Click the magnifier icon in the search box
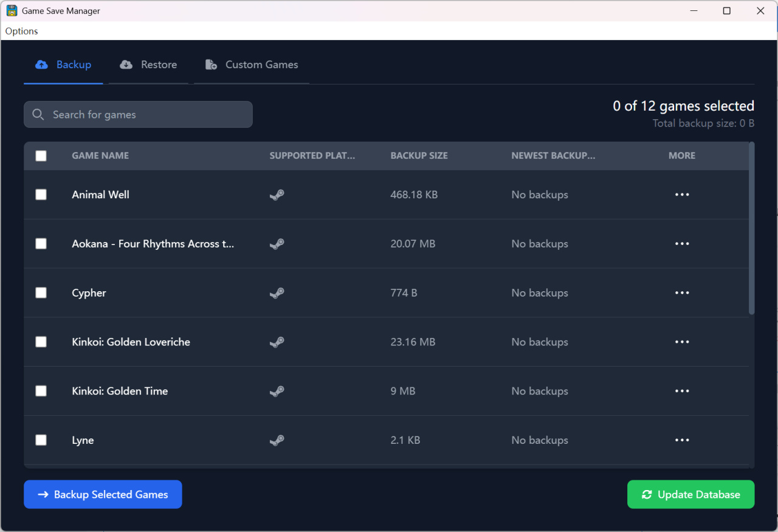Image resolution: width=778 pixels, height=532 pixels. point(38,114)
